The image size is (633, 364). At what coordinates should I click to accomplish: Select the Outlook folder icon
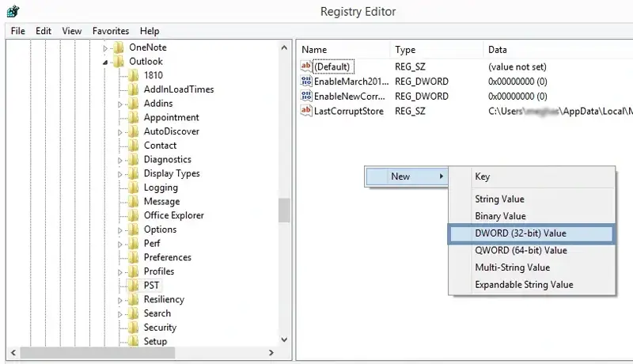pos(119,62)
